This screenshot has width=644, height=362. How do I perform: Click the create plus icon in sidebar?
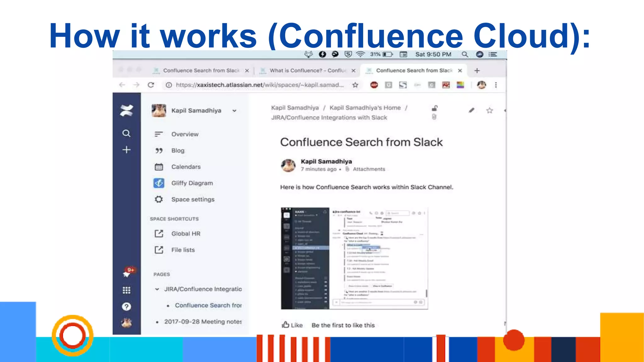[x=126, y=150]
